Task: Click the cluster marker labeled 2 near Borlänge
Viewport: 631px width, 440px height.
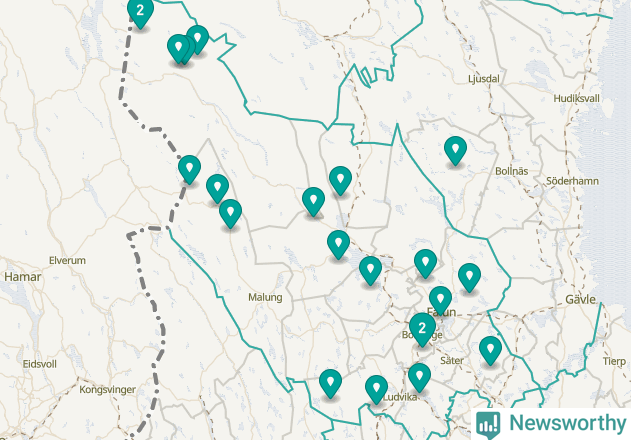Action: [x=422, y=329]
